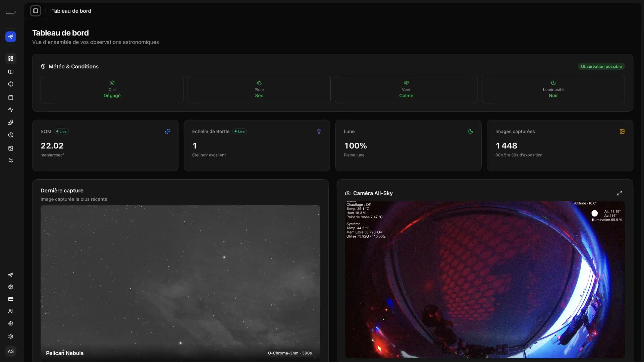Open the AS user avatar menu

point(11,351)
